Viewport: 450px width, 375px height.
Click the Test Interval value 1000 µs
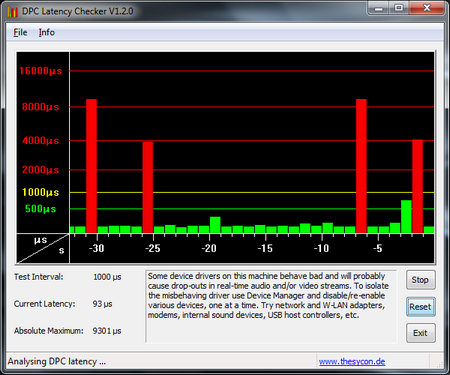tap(107, 277)
